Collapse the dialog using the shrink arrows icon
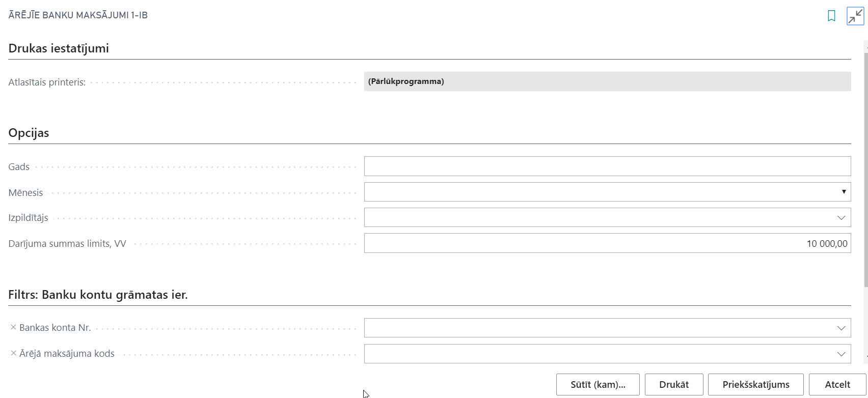The image size is (868, 398). [x=855, y=16]
